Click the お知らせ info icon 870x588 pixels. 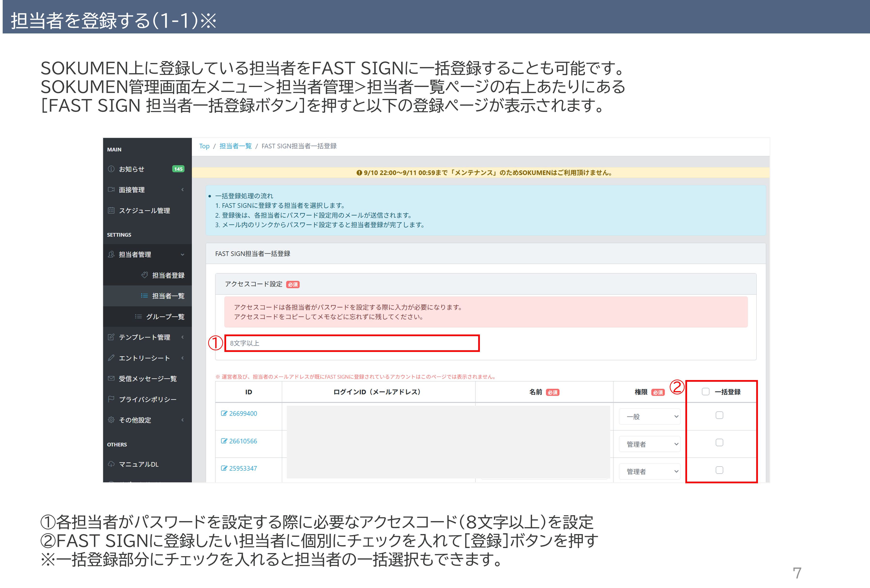pyautogui.click(x=111, y=169)
